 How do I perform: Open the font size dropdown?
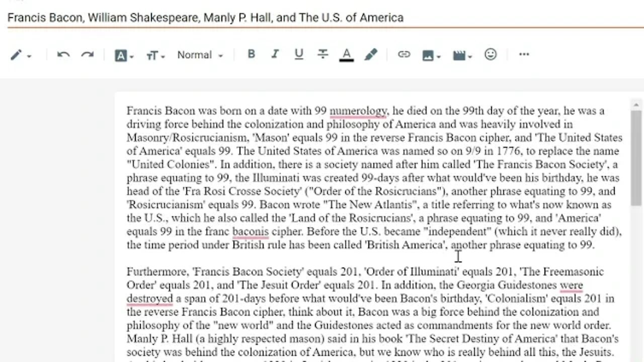click(x=155, y=55)
